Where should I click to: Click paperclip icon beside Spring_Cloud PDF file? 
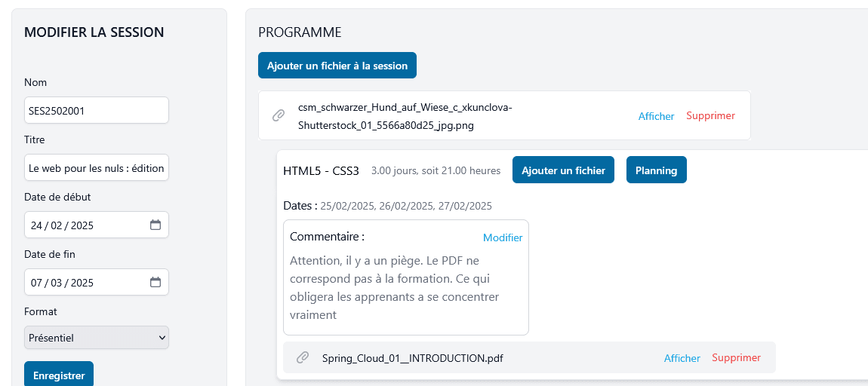[x=303, y=357]
